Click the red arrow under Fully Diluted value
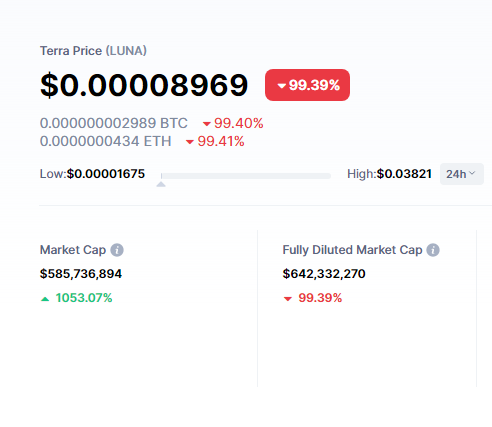Image resolution: width=492 pixels, height=427 pixels. tap(288, 299)
